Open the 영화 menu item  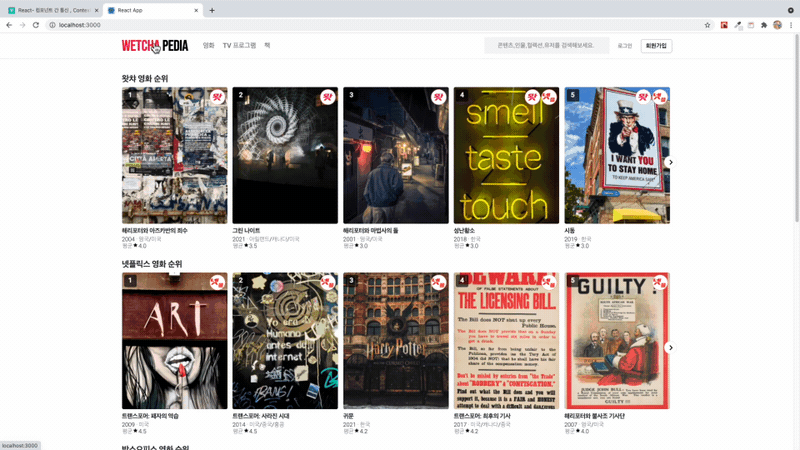209,45
